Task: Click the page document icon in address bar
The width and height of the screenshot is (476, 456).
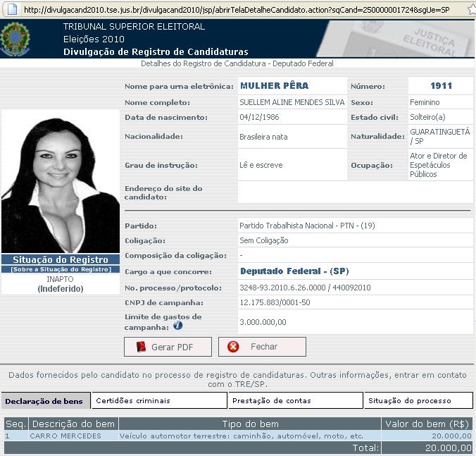Action: pos(12,9)
